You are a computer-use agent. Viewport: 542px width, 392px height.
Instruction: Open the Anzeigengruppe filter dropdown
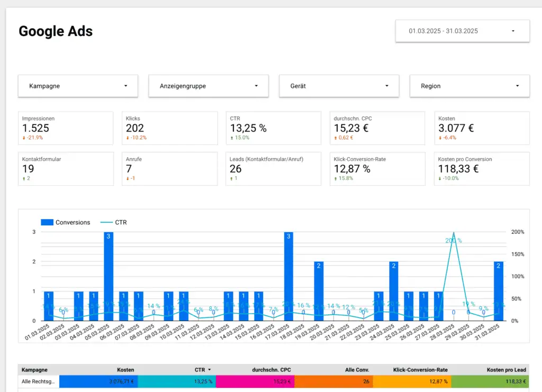tap(209, 86)
